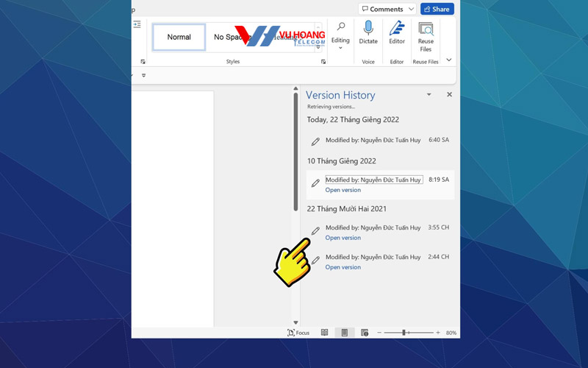Screen dimensions: 588x368
Task: Enable Focus mode in status bar
Action: click(298, 333)
